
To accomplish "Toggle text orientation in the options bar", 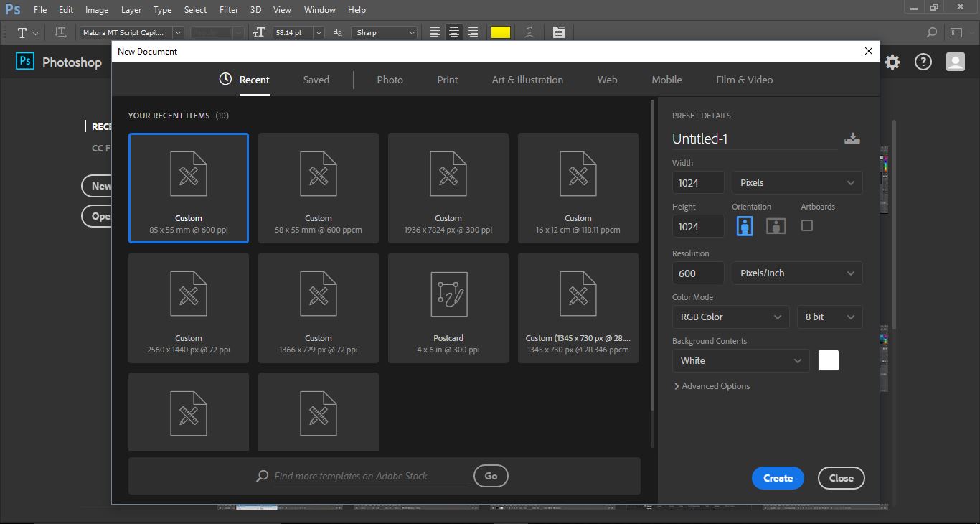I will (x=60, y=32).
